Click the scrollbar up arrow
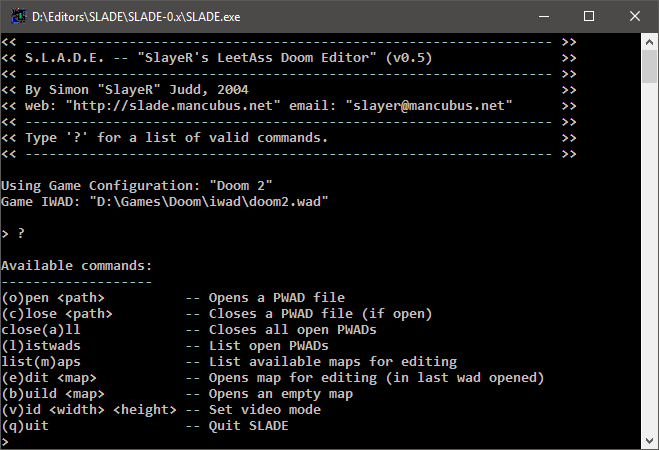 (649, 41)
